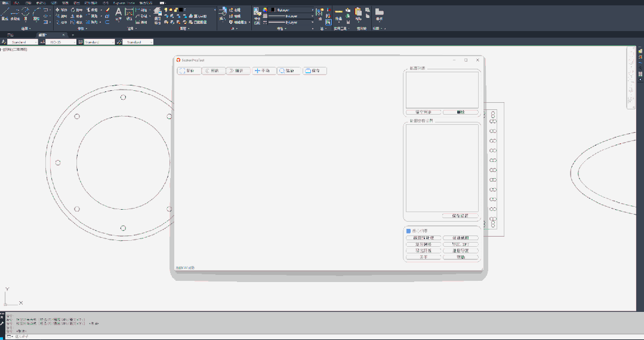The height and width of the screenshot is (340, 644).
Task: Expand the 绘图 Draw panel title
Action: (26, 28)
